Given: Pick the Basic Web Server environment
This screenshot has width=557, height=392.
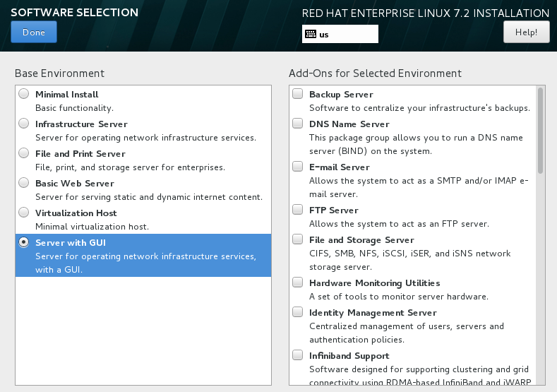Looking at the screenshot, I should [24, 183].
